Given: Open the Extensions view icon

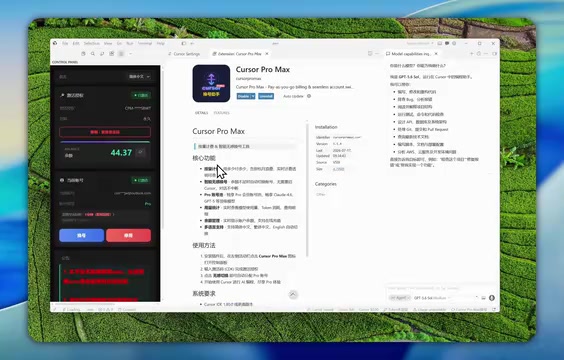Looking at the screenshot, I should pyautogui.click(x=112, y=54).
